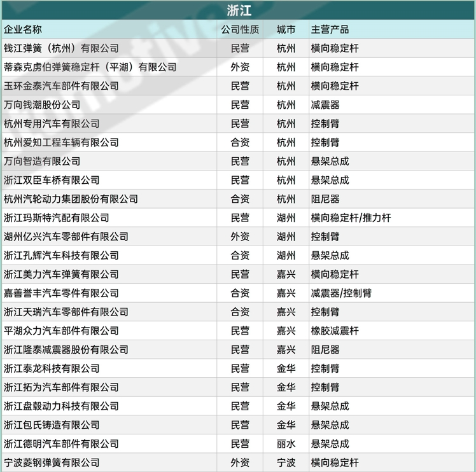
Task: Click 合资 in 嘉善誉丰 row
Action: click(x=240, y=293)
